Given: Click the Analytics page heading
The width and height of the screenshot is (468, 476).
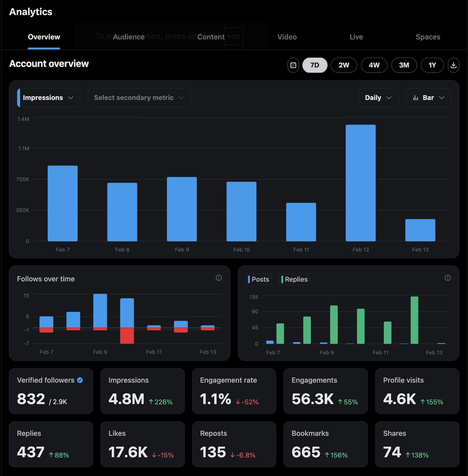Looking at the screenshot, I should click(x=31, y=12).
